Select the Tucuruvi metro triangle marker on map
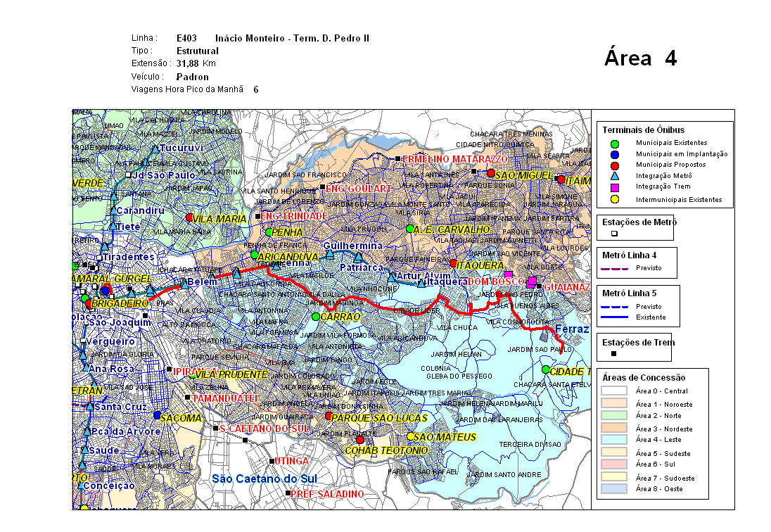Image resolution: width=771 pixels, height=532 pixels. click(155, 148)
